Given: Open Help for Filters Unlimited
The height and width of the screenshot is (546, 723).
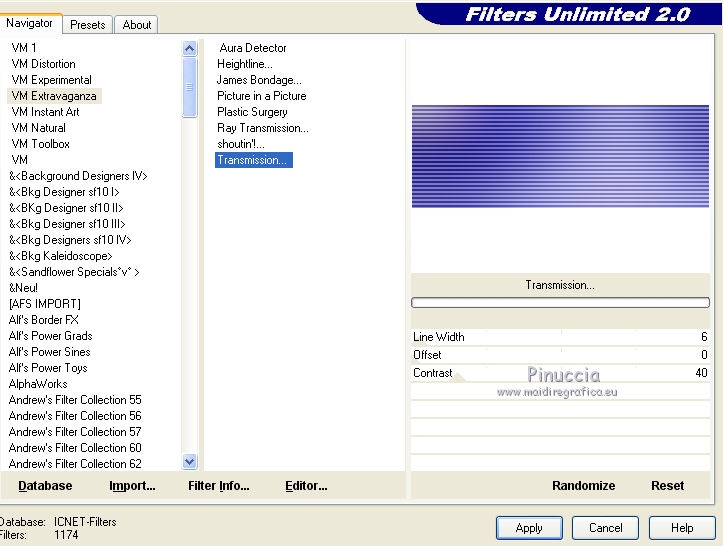Looking at the screenshot, I should click(682, 528).
